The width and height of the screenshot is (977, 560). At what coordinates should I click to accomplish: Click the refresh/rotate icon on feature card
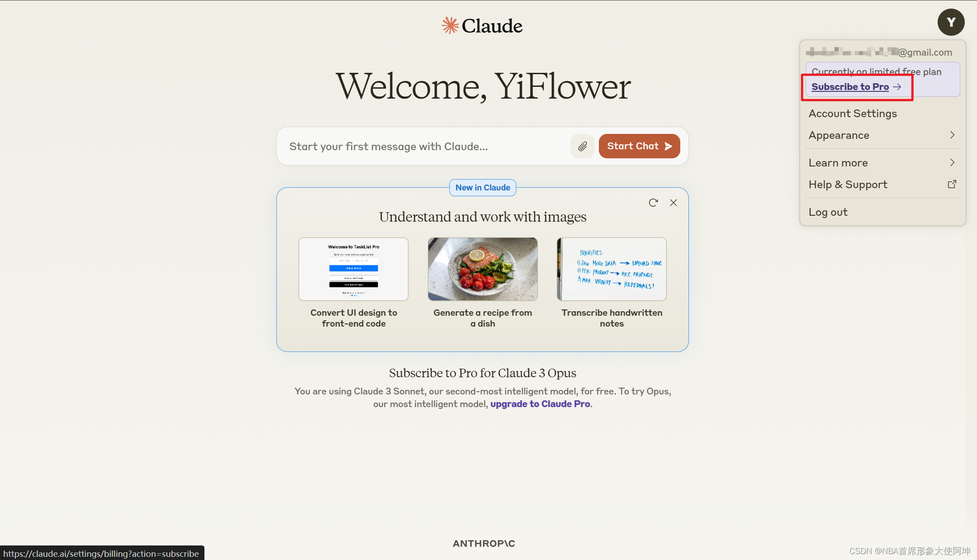pyautogui.click(x=653, y=203)
